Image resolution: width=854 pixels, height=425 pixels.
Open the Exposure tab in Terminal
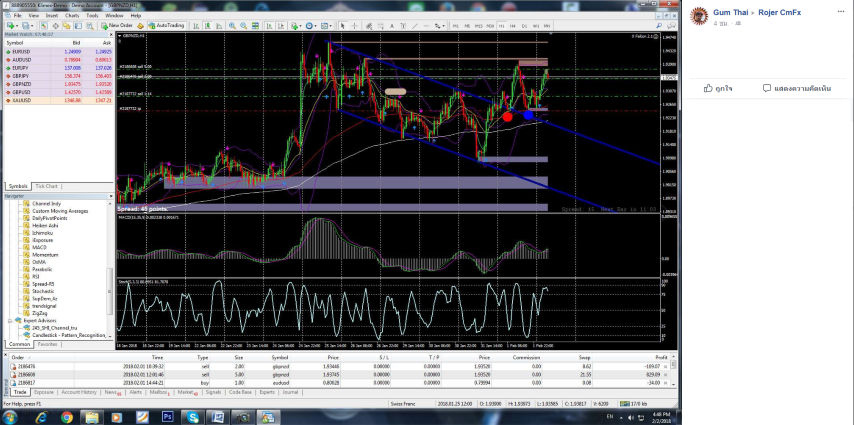tap(44, 392)
